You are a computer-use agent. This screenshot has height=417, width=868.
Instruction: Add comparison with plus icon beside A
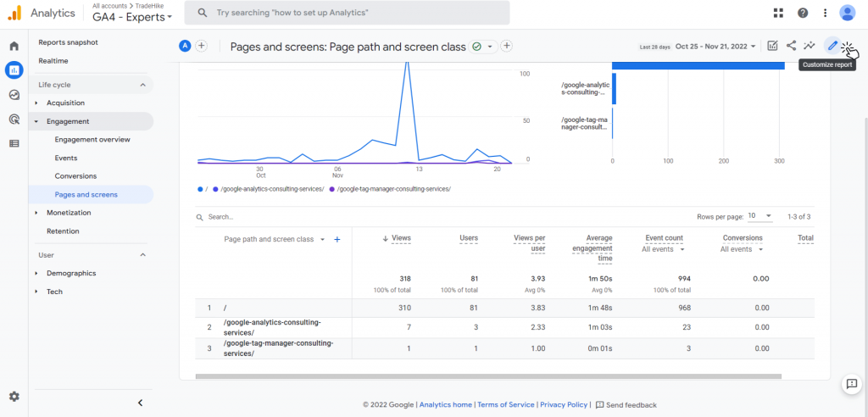(x=202, y=46)
